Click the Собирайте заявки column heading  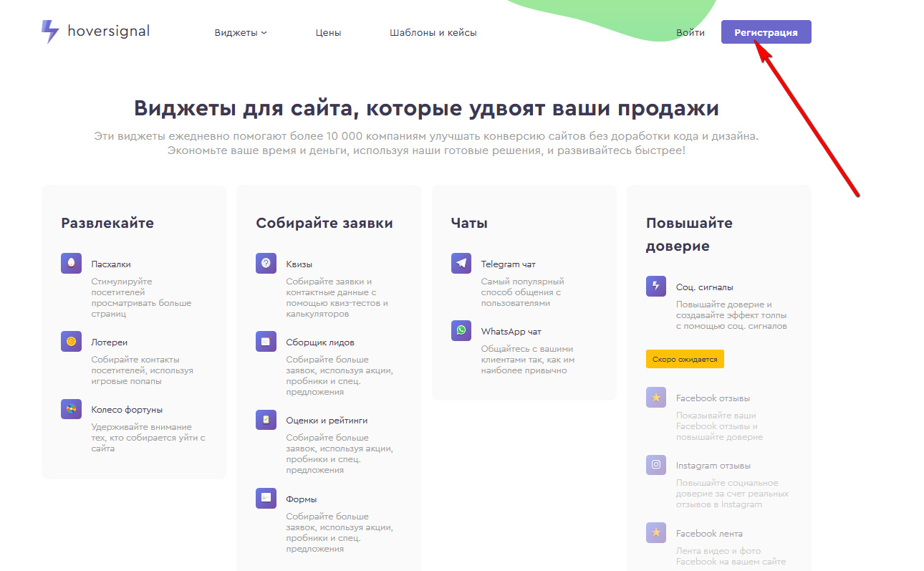point(324,223)
